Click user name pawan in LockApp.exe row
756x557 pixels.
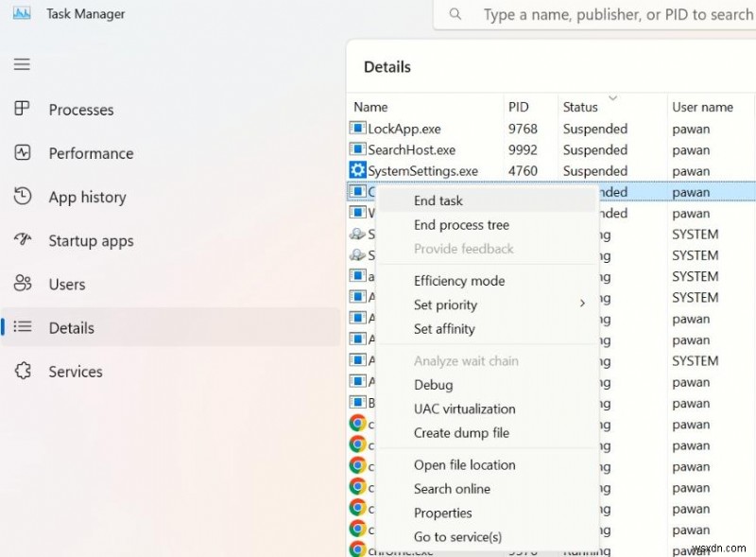coord(691,130)
